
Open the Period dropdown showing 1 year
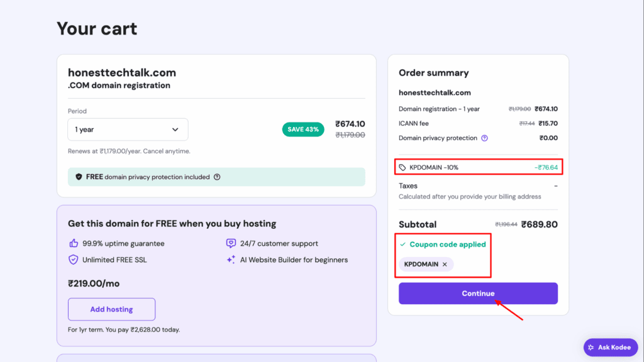127,129
